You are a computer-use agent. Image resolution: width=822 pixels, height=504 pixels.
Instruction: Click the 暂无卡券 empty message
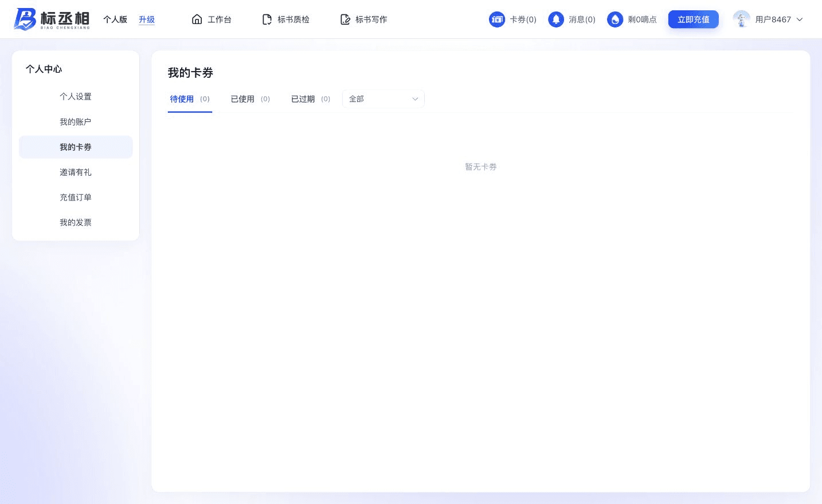click(x=481, y=167)
